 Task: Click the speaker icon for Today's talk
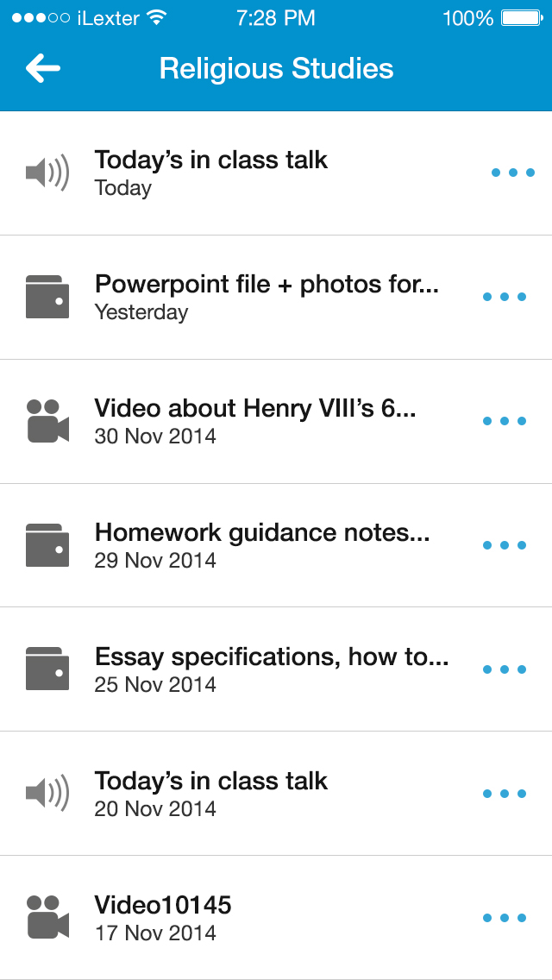pos(47,172)
